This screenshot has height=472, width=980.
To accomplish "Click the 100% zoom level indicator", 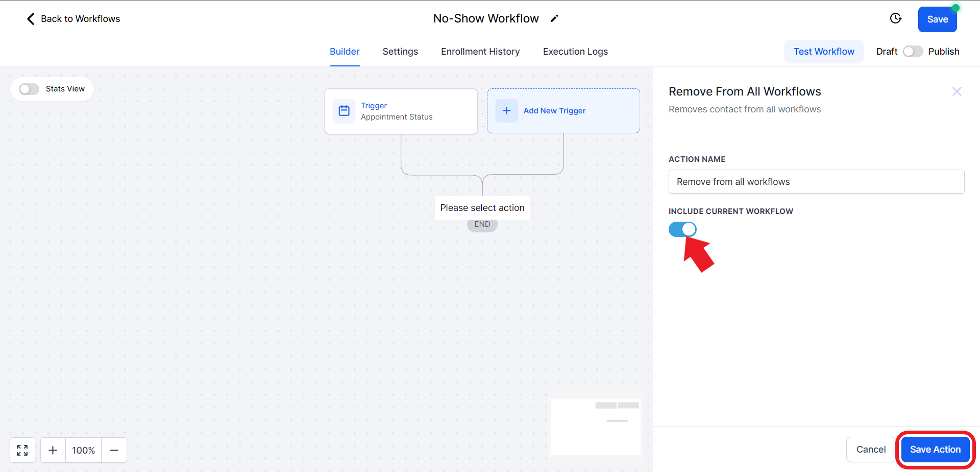I will point(84,450).
